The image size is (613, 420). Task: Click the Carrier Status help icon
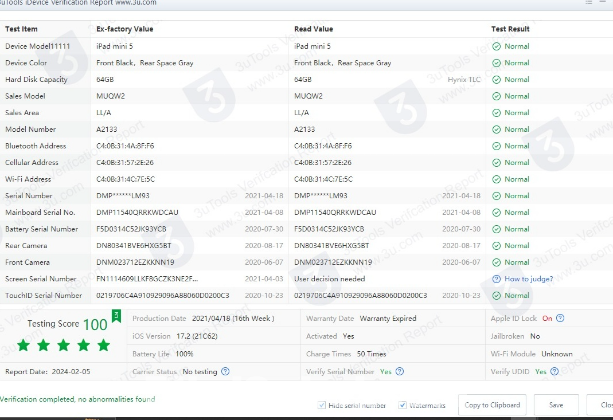point(225,372)
